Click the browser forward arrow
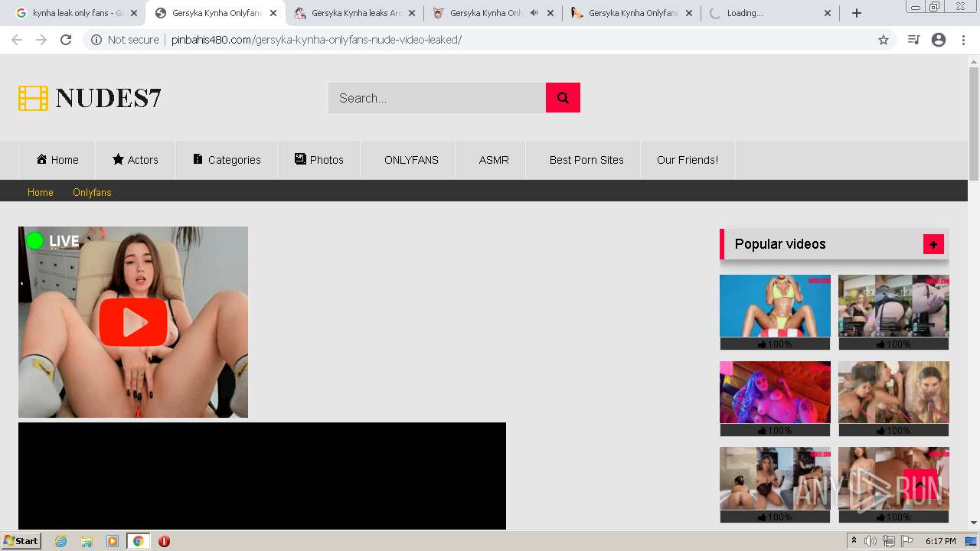The width and height of the screenshot is (980, 551). click(x=41, y=40)
